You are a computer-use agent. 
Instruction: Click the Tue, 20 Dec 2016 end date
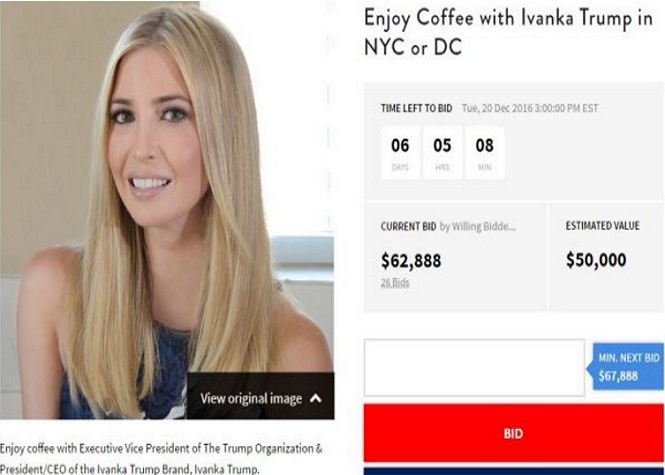pos(530,109)
